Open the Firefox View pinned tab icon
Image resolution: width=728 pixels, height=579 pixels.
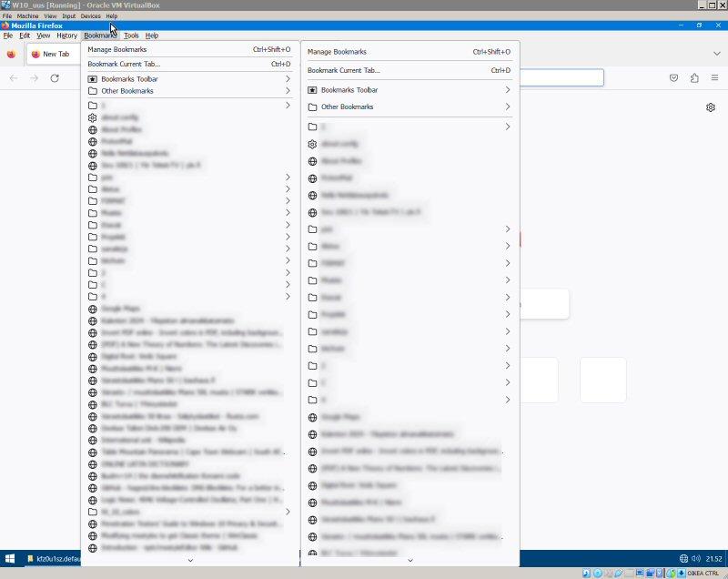click(x=11, y=55)
